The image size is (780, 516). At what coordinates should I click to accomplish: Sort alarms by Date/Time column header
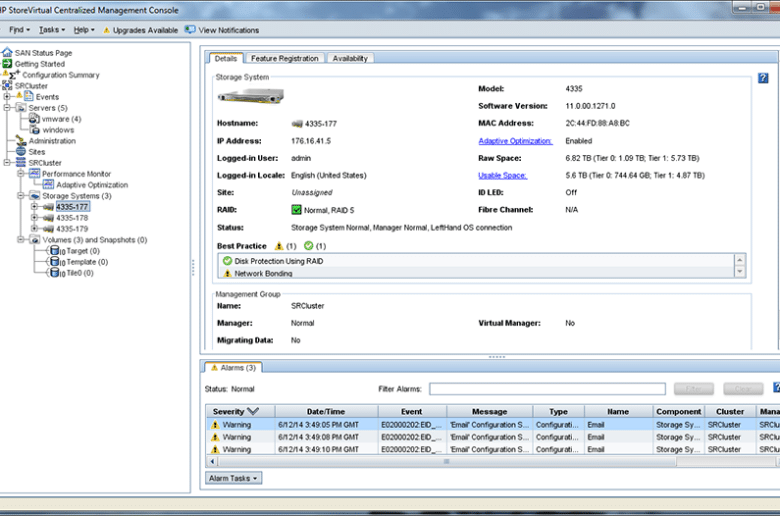pos(326,412)
